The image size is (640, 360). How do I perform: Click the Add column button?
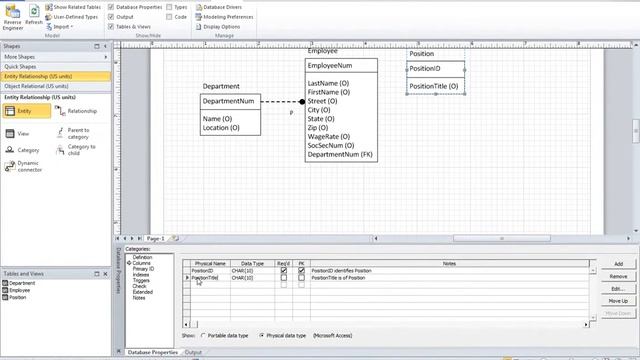point(618,264)
